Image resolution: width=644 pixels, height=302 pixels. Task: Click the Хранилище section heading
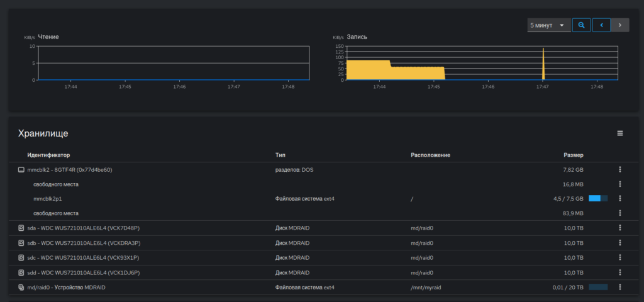point(43,133)
